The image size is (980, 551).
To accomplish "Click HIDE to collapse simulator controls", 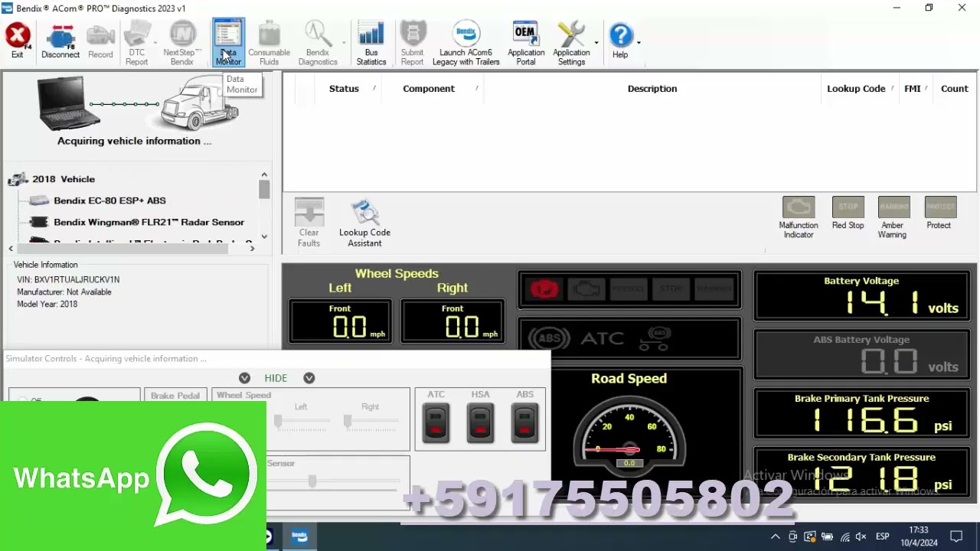I will point(276,378).
